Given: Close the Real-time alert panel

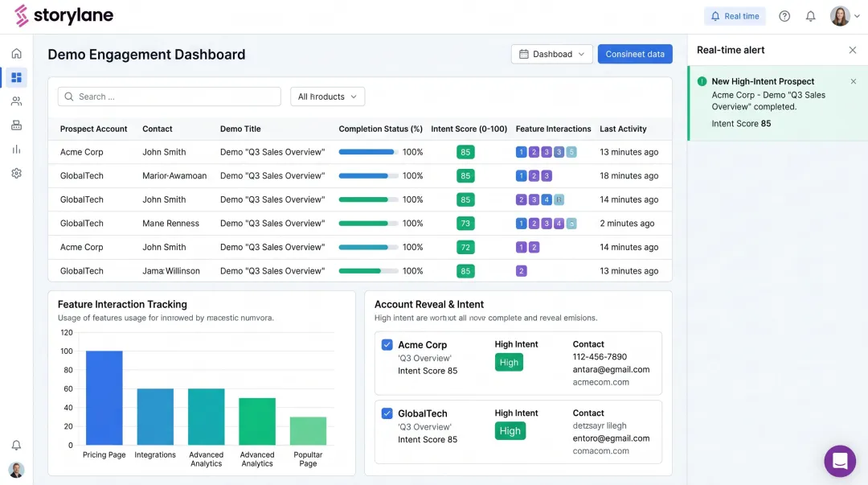Looking at the screenshot, I should tap(853, 50).
